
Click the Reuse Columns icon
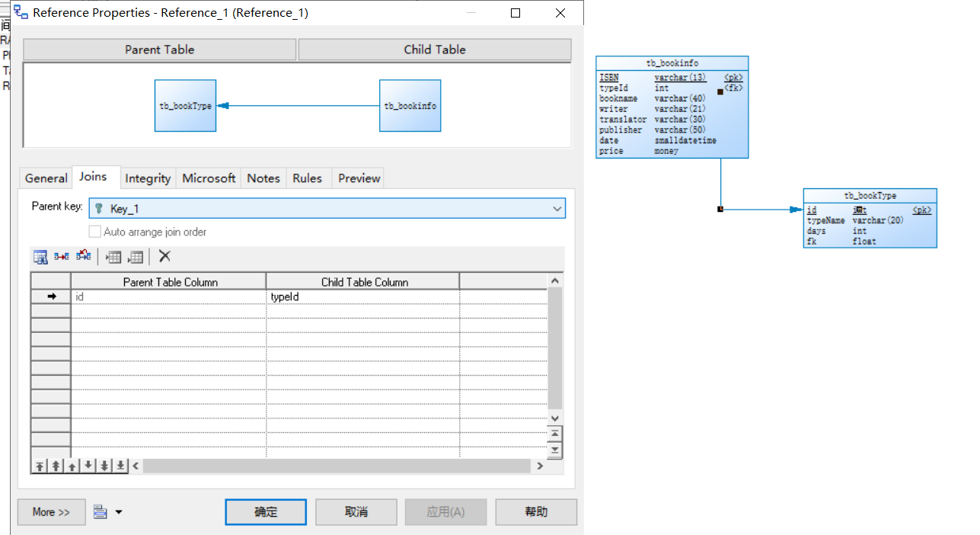click(x=62, y=257)
